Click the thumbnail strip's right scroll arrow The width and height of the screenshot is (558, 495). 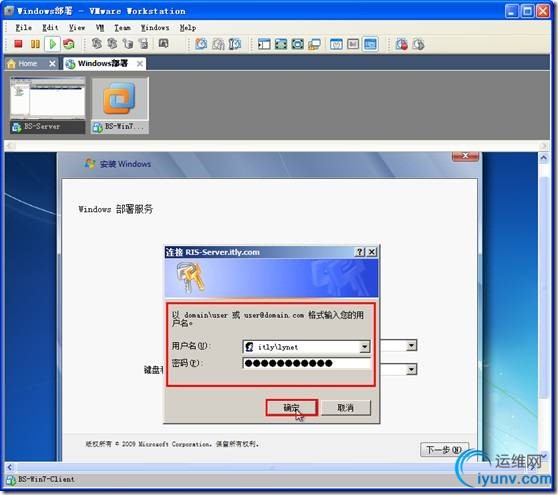[x=543, y=146]
